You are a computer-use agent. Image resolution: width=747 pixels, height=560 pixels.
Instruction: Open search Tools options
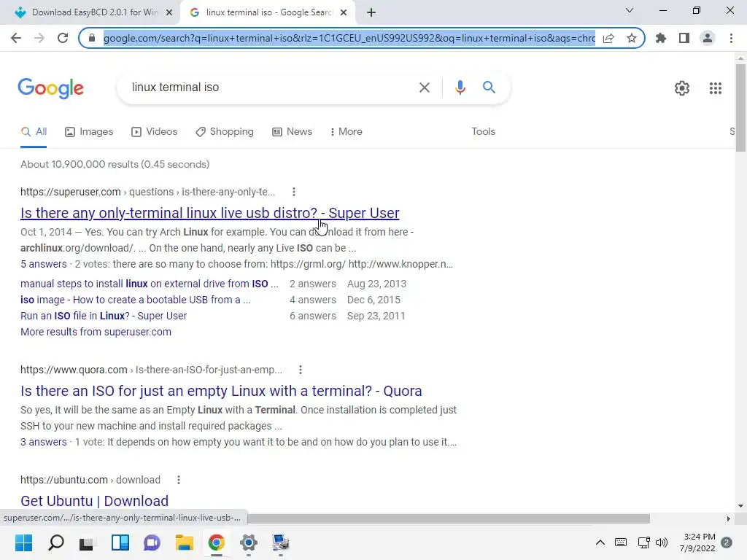[483, 132]
